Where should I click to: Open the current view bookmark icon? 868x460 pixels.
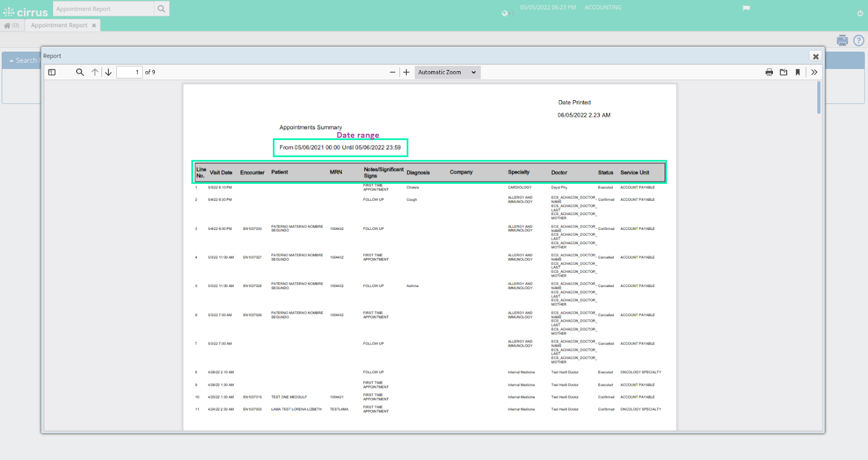click(x=797, y=72)
